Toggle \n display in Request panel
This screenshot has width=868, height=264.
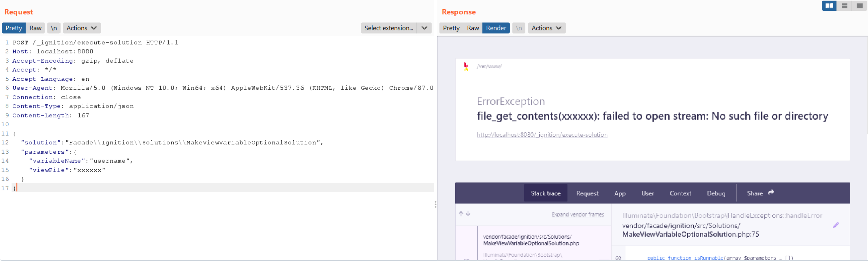54,28
